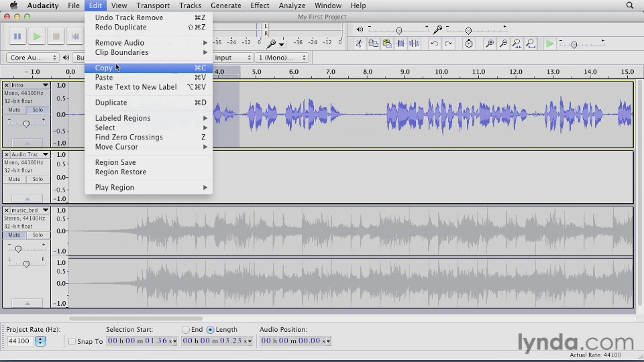This screenshot has width=644, height=362.
Task: Adjust the input volume slider knob
Action: point(468,31)
